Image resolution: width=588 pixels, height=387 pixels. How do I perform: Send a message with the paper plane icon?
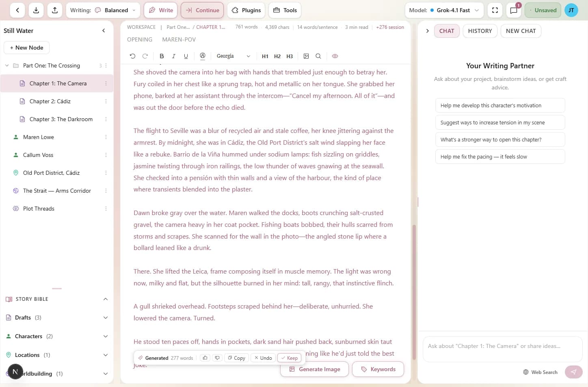coord(574,372)
